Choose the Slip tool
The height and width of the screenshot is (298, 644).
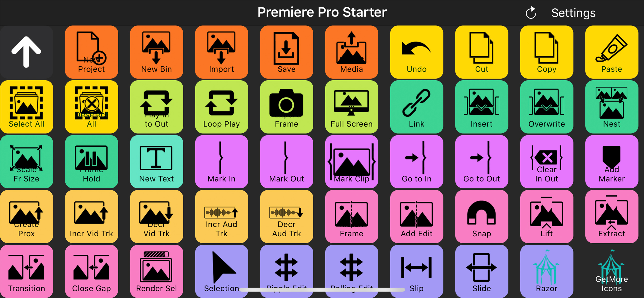pyautogui.click(x=416, y=271)
